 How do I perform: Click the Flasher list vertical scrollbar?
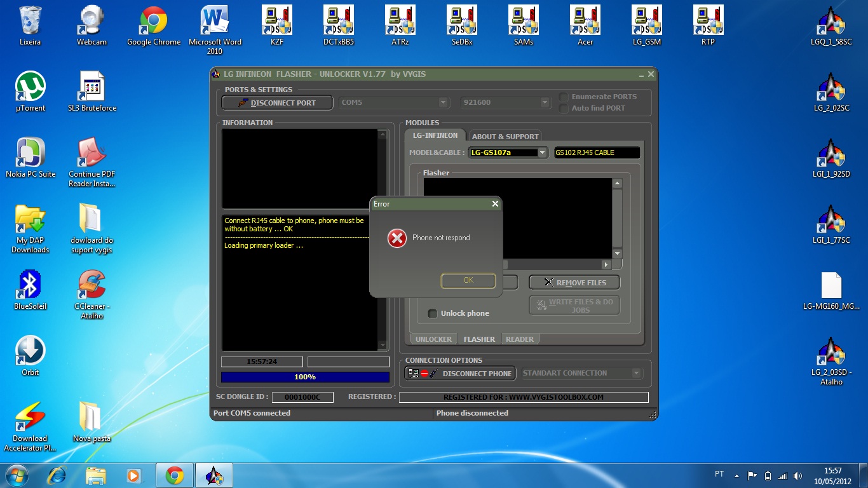(617, 219)
